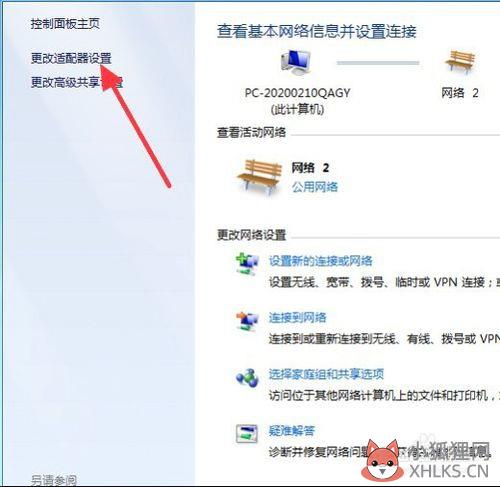Click the connection line between computer and network
Viewport: 500px width, 487px height.
378,62
